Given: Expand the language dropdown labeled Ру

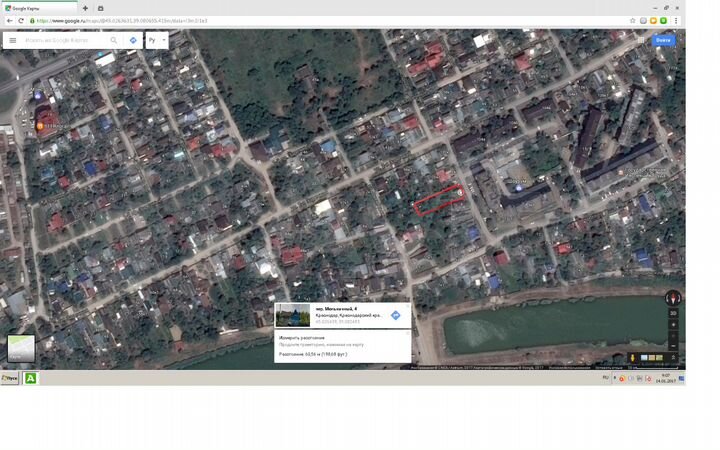Looking at the screenshot, I should point(156,41).
